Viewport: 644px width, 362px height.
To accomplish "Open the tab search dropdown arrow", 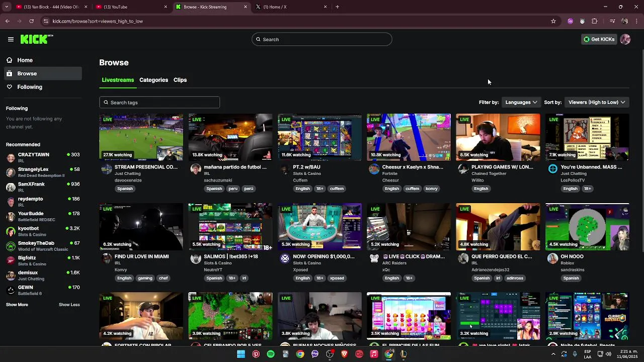I will tap(7, 7).
